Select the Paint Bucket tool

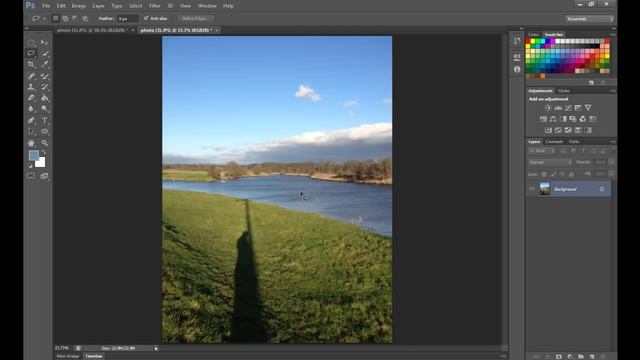tap(44, 98)
